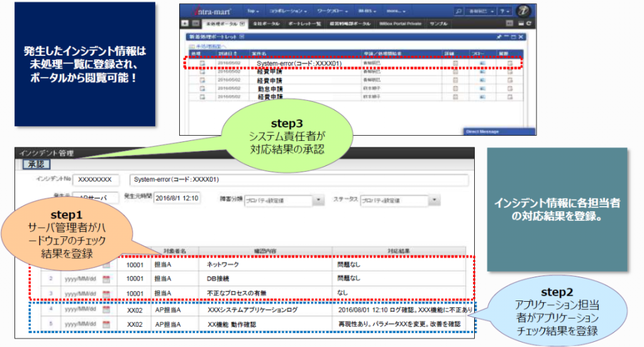
Task: Open the user name dropdown in the header
Action: pyautogui.click(x=482, y=11)
